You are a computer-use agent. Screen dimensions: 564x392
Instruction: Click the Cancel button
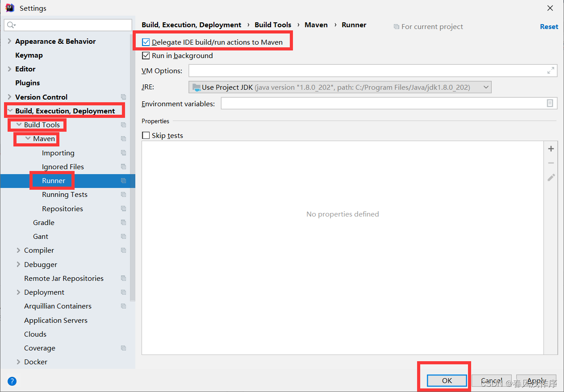click(x=492, y=380)
